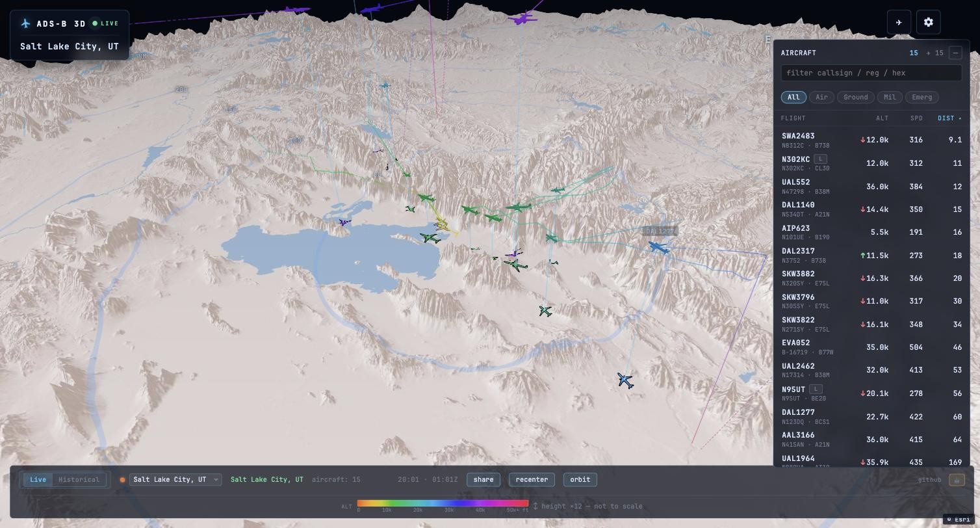Click the blue aircraft south of the range ring

click(x=625, y=380)
